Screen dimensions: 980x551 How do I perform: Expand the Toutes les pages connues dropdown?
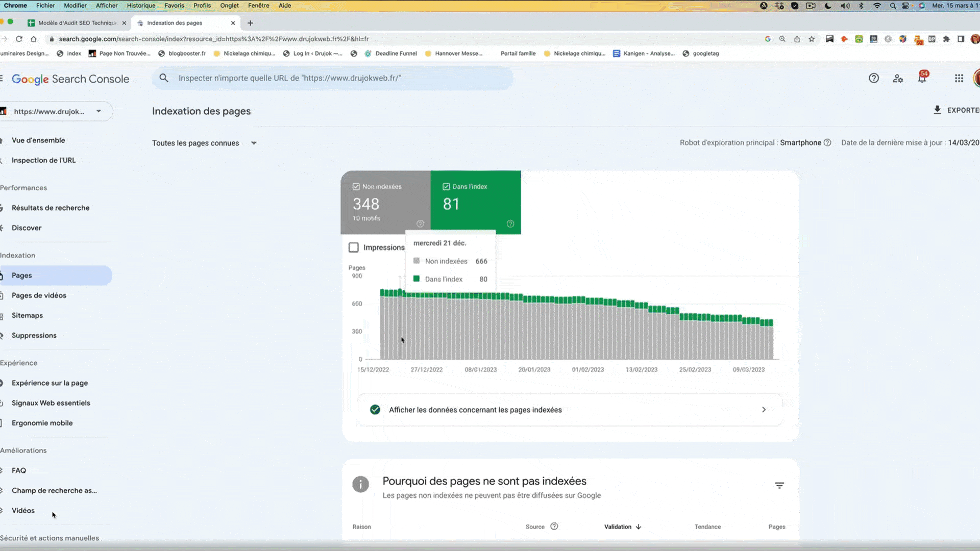point(204,143)
